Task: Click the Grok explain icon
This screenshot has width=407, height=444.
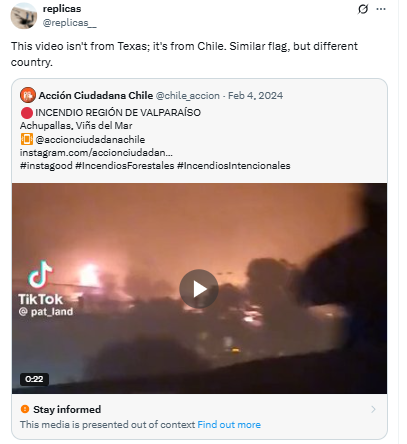Action: [363, 9]
